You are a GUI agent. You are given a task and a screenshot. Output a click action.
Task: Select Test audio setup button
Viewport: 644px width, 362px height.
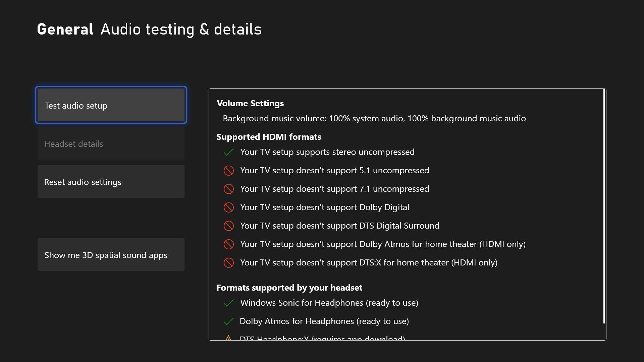[x=111, y=105]
